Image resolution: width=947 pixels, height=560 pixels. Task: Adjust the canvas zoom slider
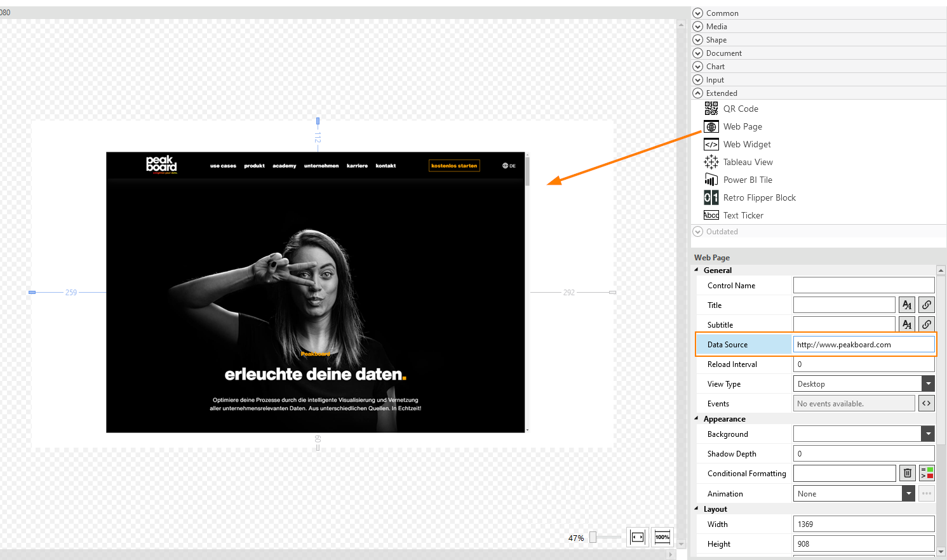point(593,537)
